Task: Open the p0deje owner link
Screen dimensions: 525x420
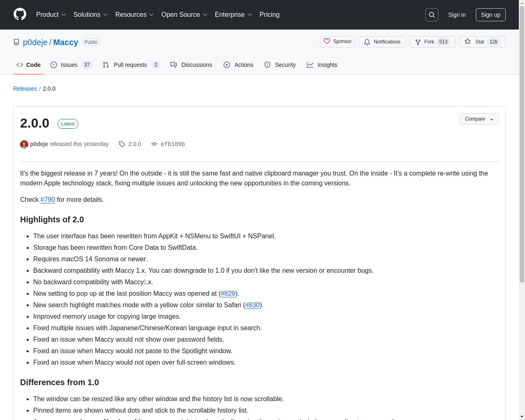Action: click(35, 42)
